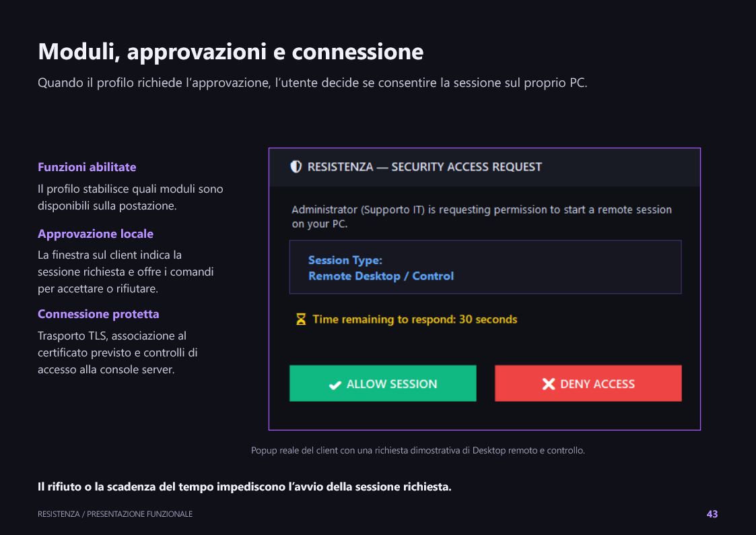Click the subtitle about profilo richiede l'approvazione
This screenshot has width=756, height=535.
[x=312, y=83]
